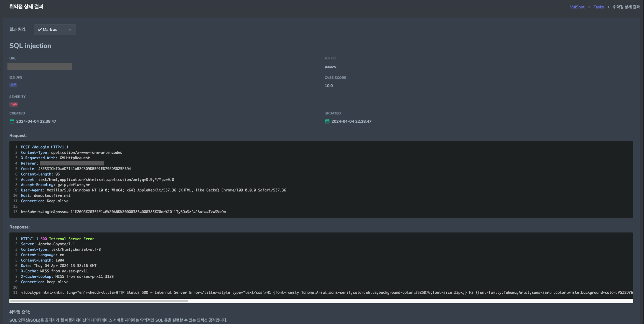Navigate to Tasks breadcrumb link
Image resolution: width=644 pixels, height=324 pixels.
598,7
